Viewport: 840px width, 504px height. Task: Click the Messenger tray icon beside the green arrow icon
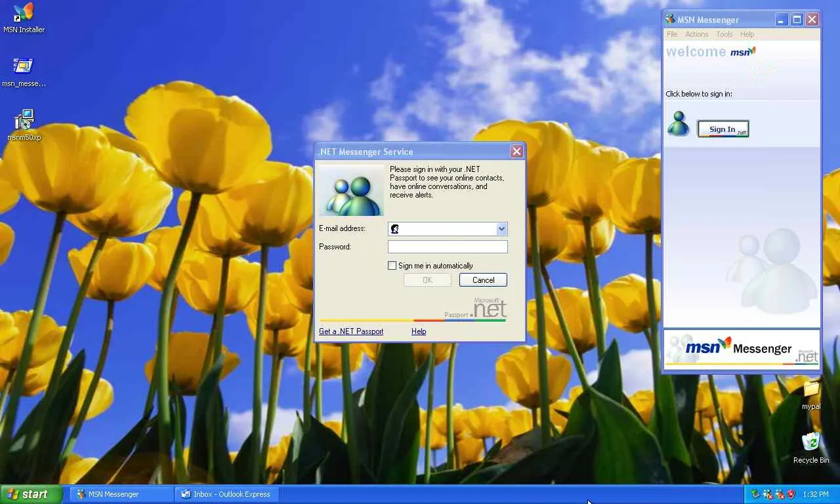tap(767, 494)
